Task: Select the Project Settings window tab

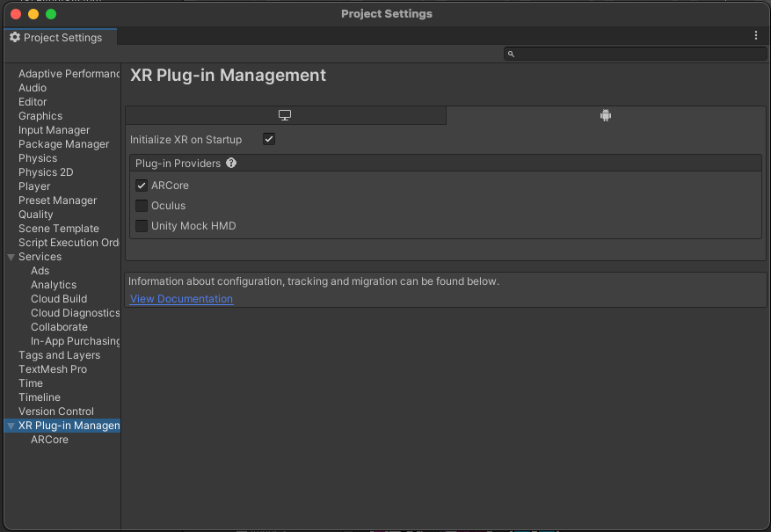Action: click(x=61, y=37)
